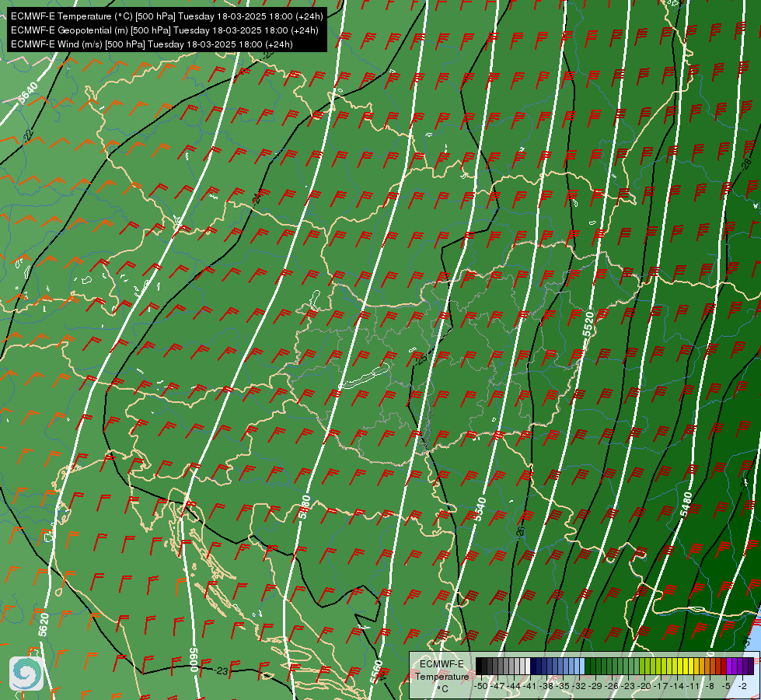Click the -38 legend scale value

coord(547,686)
